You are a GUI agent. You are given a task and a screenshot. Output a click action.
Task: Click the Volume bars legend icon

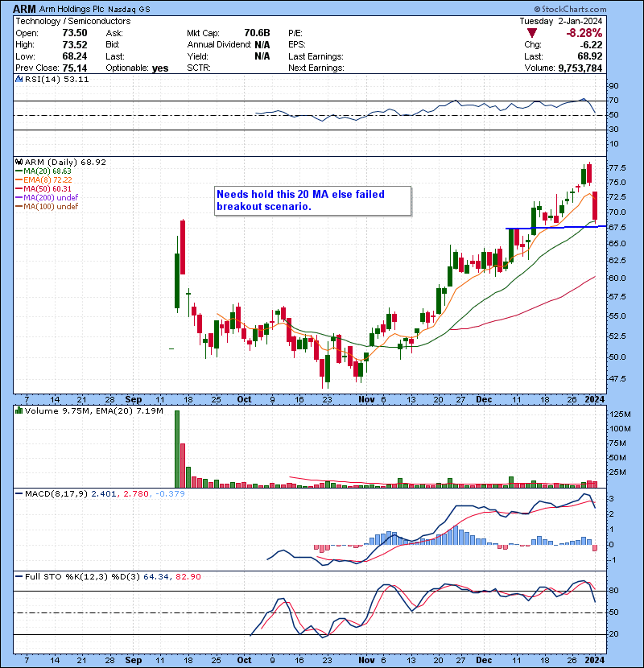click(19, 410)
